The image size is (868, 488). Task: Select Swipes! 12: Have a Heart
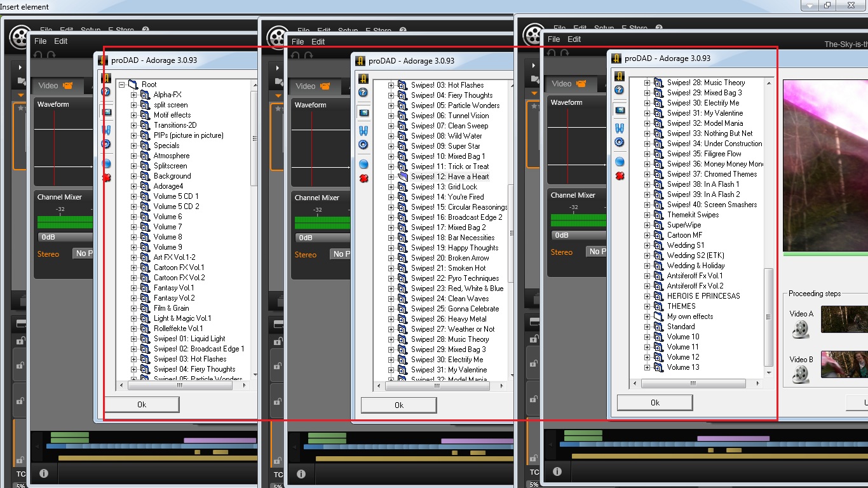450,177
